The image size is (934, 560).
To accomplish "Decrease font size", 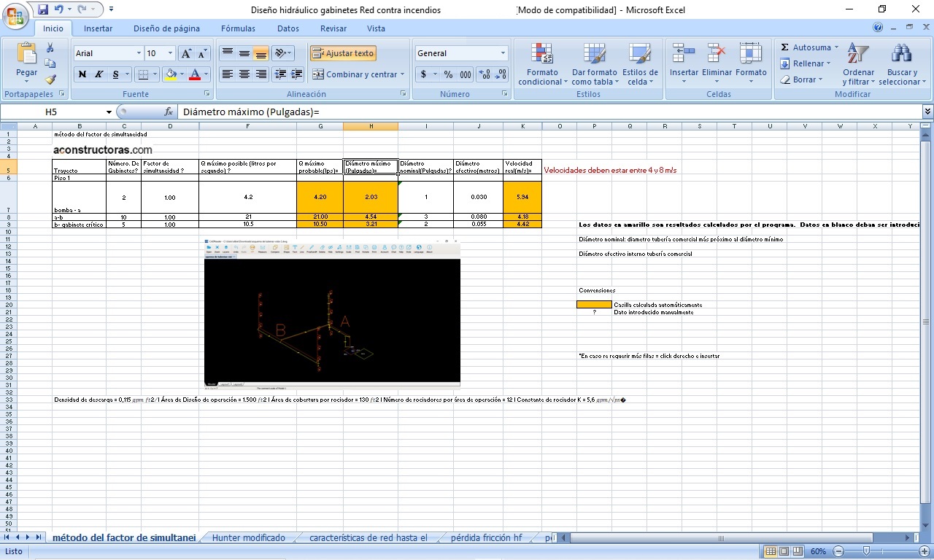I will click(x=203, y=53).
